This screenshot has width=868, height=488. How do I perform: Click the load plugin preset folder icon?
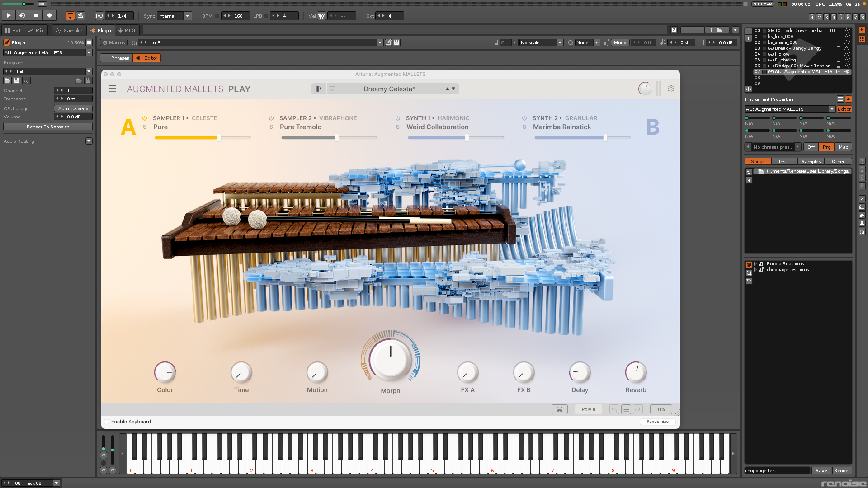pyautogui.click(x=7, y=80)
